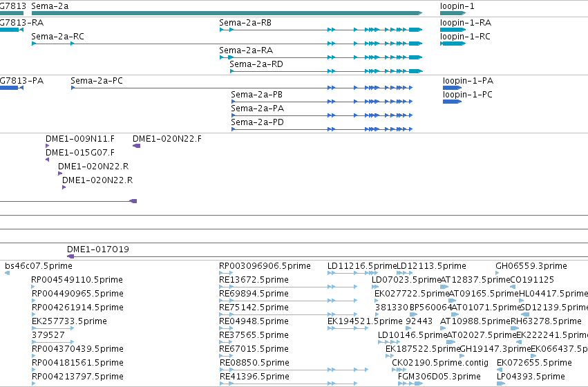Select the RP003096906.5prime EST label
588x387 pixels.
coord(265,266)
